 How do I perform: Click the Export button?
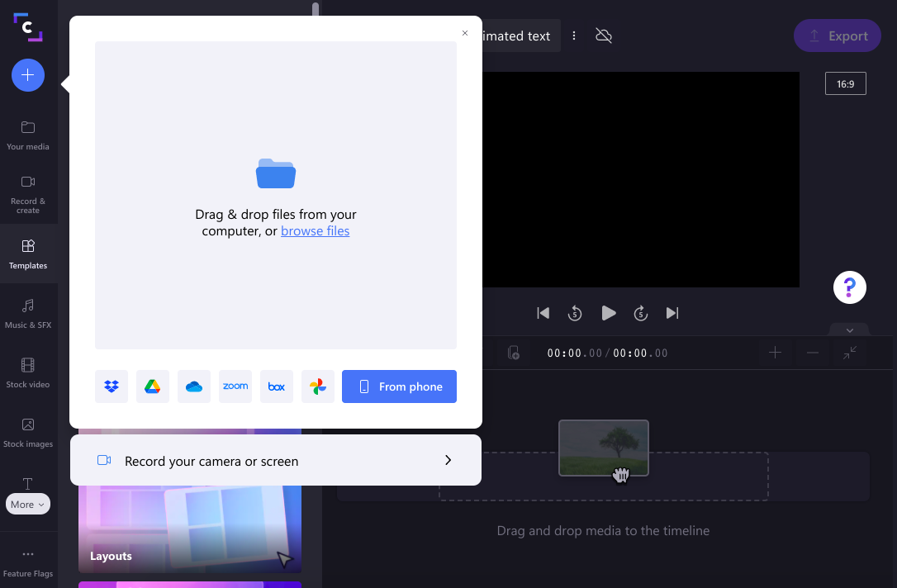coord(837,36)
